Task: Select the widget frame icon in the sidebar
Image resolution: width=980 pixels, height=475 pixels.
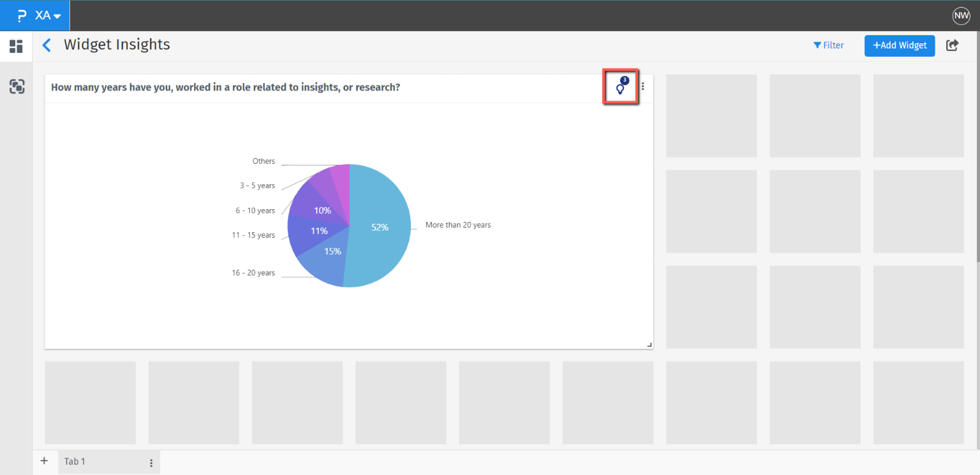Action: (x=16, y=86)
